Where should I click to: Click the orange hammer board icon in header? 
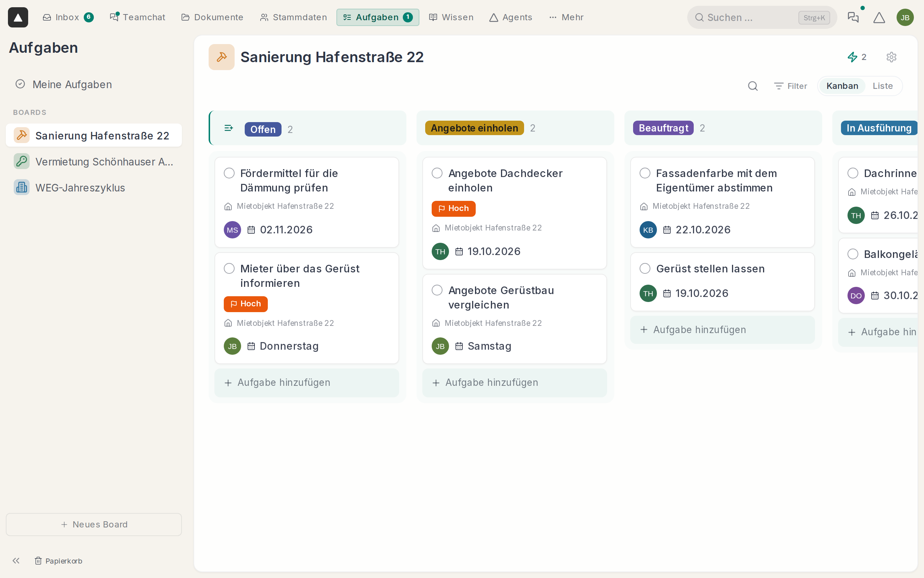point(222,57)
